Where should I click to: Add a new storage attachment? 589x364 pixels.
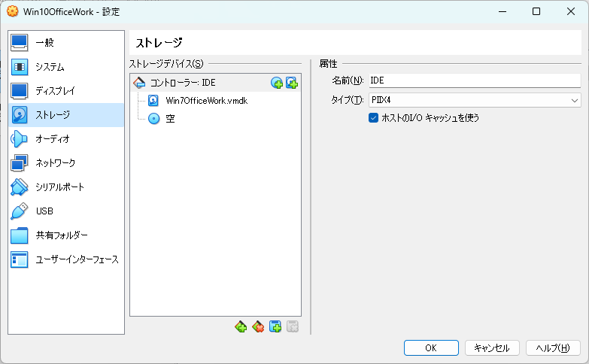[x=275, y=327]
